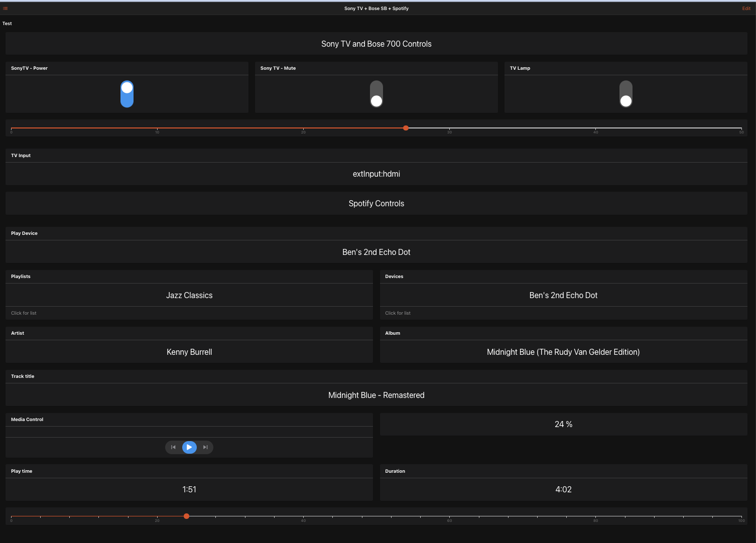Click Sony TV and Bose 700 Controls heading
Image resolution: width=756 pixels, height=543 pixels.
tap(376, 44)
